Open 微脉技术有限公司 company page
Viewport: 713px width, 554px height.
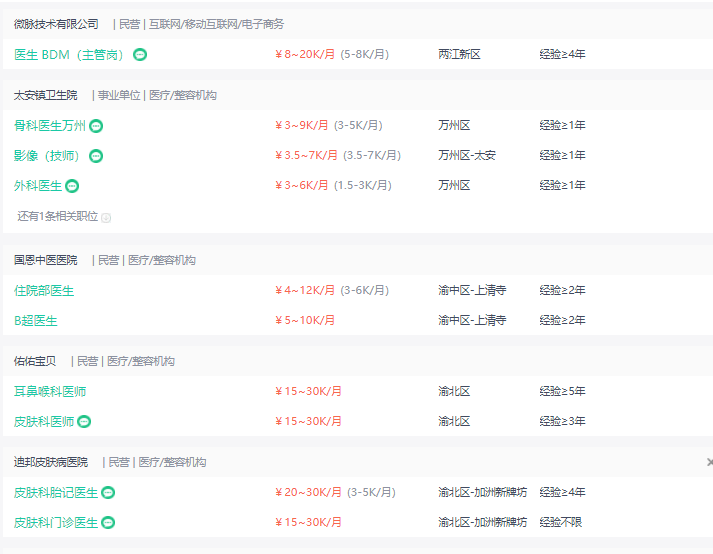tap(56, 23)
